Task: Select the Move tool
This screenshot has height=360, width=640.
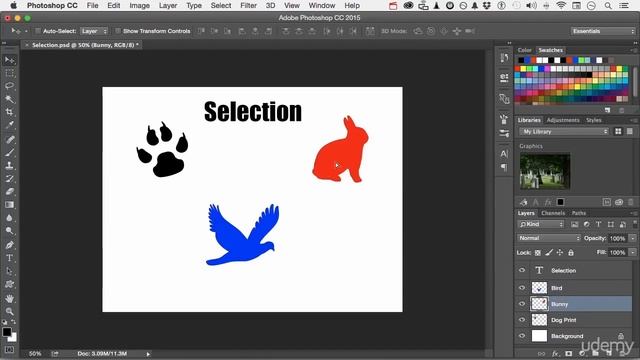Action: [x=9, y=60]
